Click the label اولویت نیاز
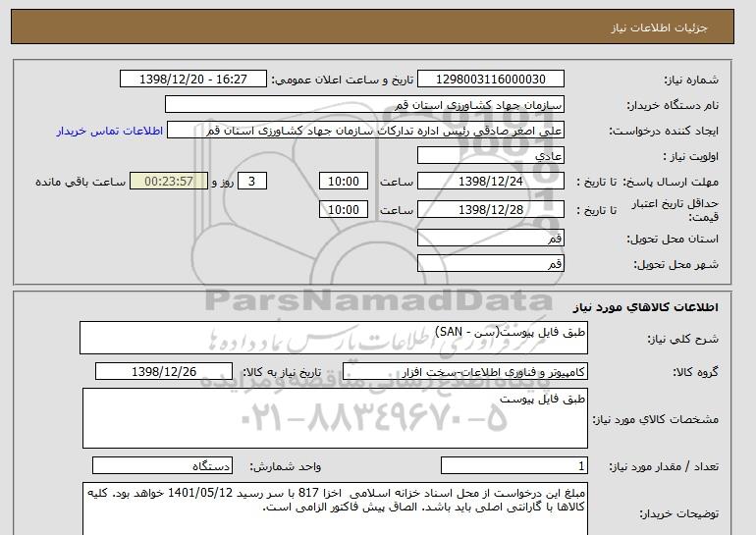Viewport: 756px width, 535px height. click(691, 157)
